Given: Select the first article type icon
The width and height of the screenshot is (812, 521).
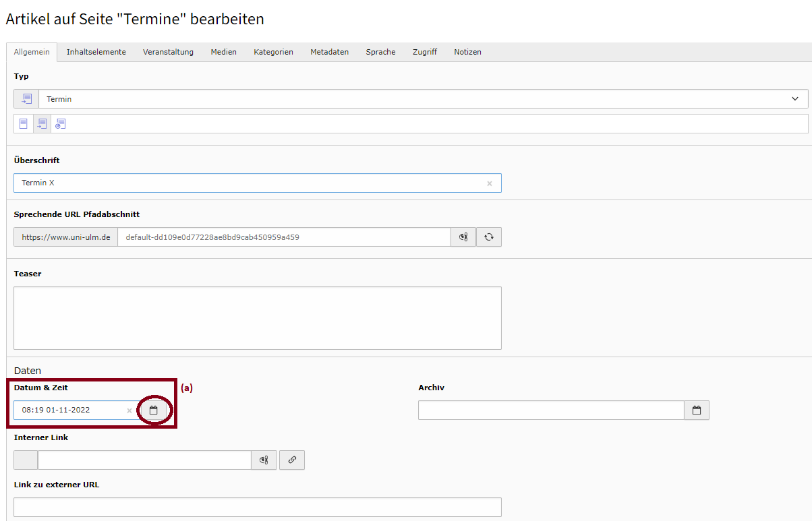Looking at the screenshot, I should 24,124.
